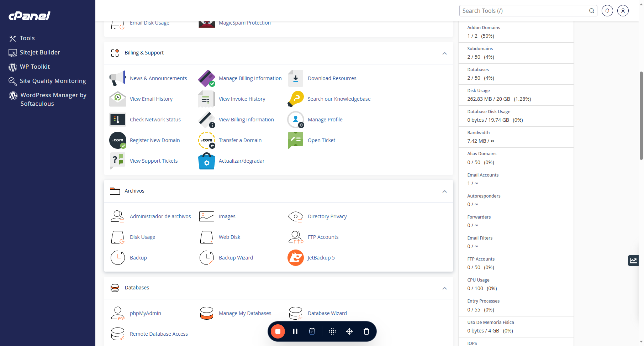Open the Images icon in Archivos
This screenshot has width=644, height=346.
207,216
